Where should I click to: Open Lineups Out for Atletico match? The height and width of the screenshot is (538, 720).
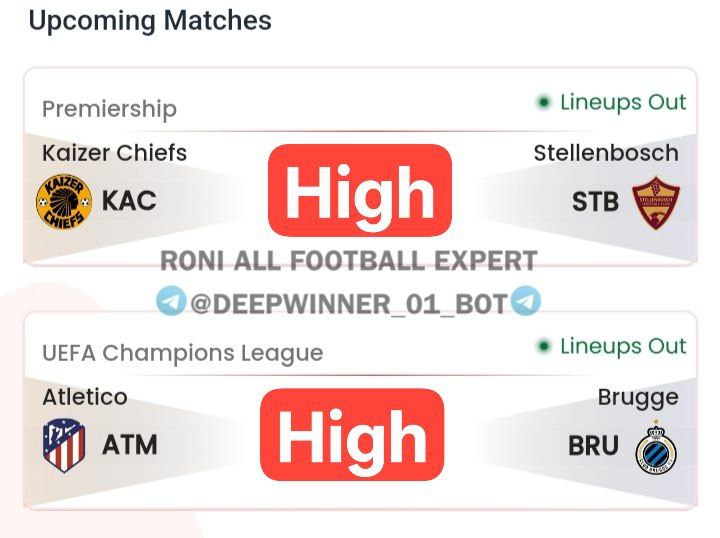coord(622,347)
